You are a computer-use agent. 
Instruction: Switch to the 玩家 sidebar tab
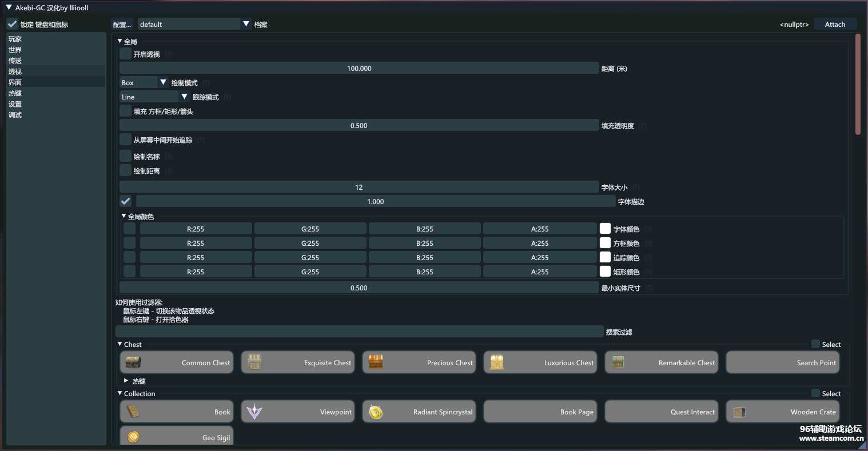15,39
